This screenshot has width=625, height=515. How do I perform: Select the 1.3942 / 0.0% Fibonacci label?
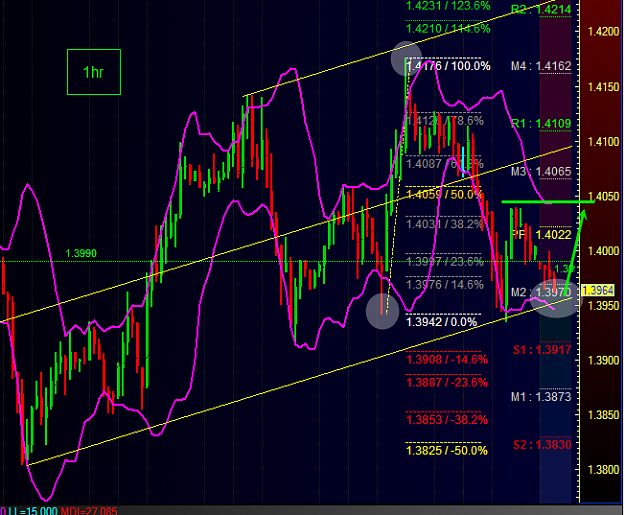[x=441, y=322]
